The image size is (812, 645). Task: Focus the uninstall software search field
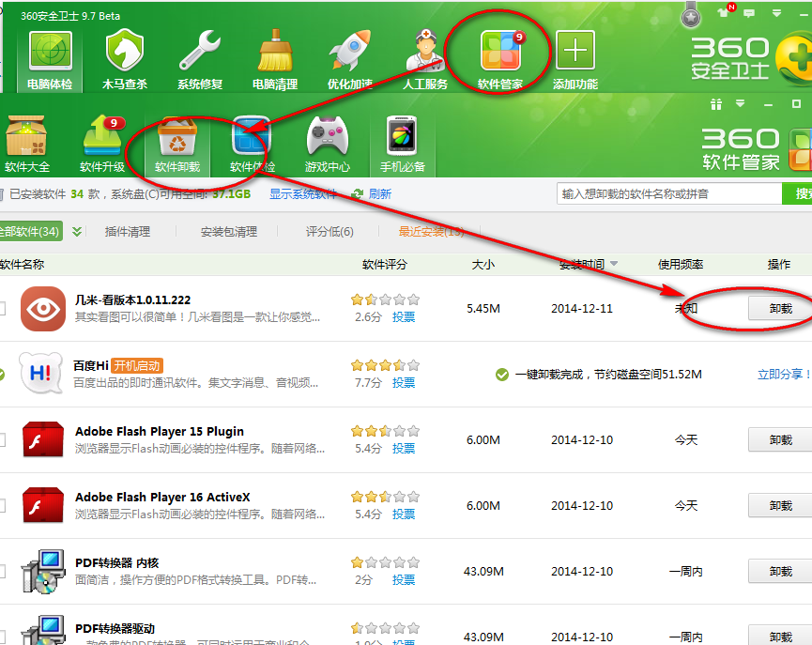669,193
